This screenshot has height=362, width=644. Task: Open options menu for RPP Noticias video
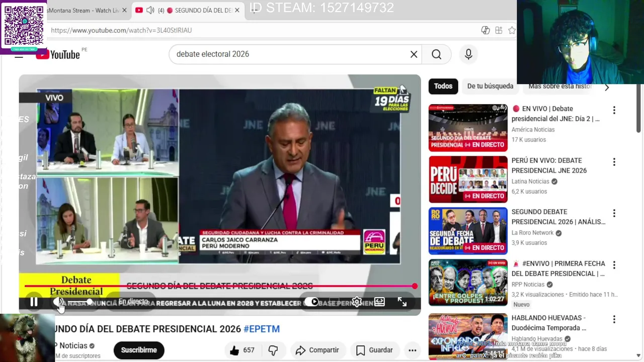pos(614,265)
